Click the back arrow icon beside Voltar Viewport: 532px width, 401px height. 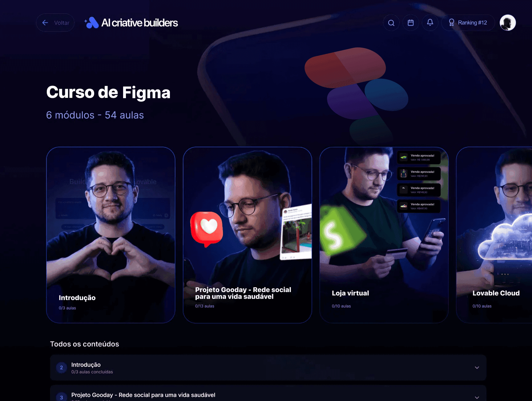(x=45, y=23)
